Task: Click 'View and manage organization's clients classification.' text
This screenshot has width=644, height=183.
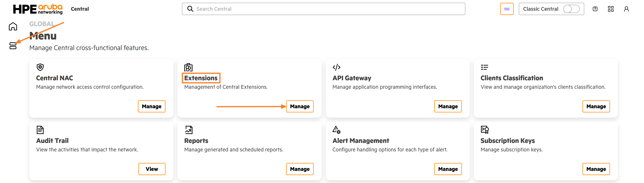Action: [x=543, y=87]
